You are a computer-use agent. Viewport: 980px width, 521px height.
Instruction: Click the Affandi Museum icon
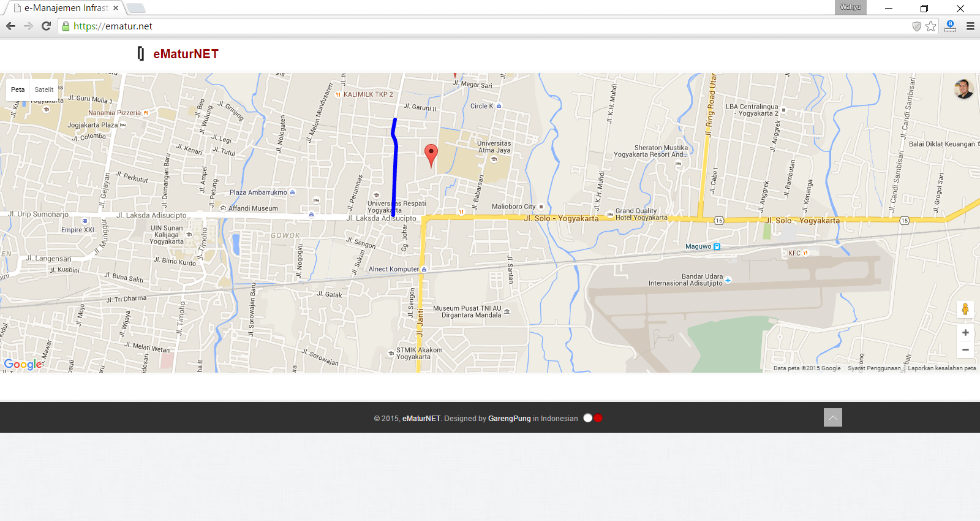click(x=224, y=208)
